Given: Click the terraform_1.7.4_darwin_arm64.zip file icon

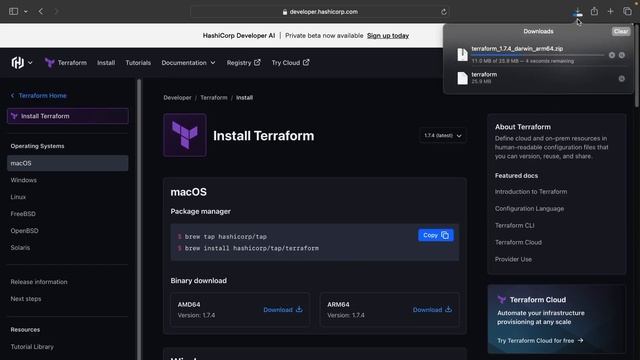Looking at the screenshot, I should tap(462, 55).
